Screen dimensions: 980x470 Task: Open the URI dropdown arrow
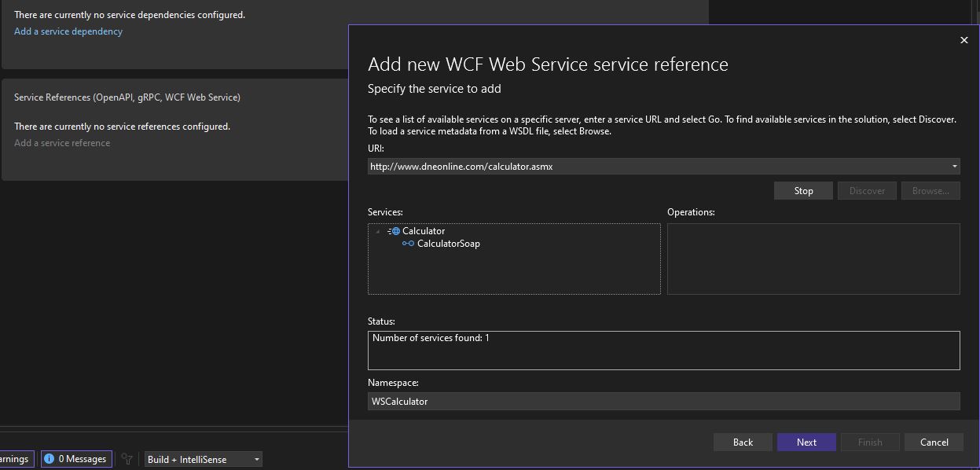pyautogui.click(x=953, y=166)
